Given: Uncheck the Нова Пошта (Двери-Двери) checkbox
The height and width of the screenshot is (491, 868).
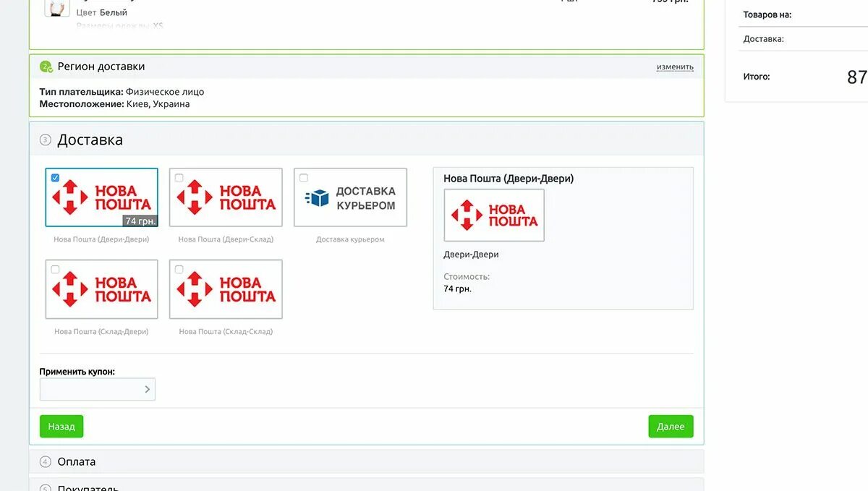Looking at the screenshot, I should [56, 177].
